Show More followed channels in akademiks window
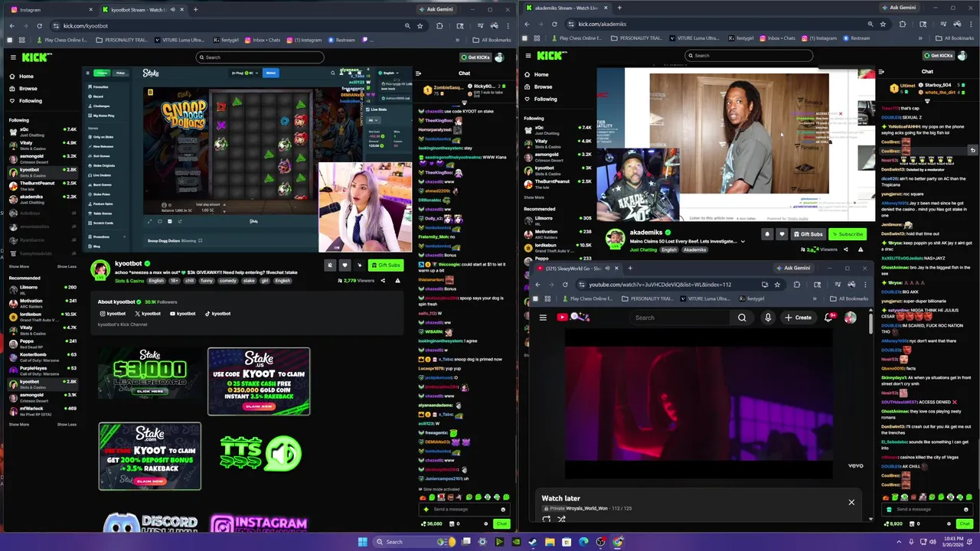980x551 pixels. [x=534, y=197]
